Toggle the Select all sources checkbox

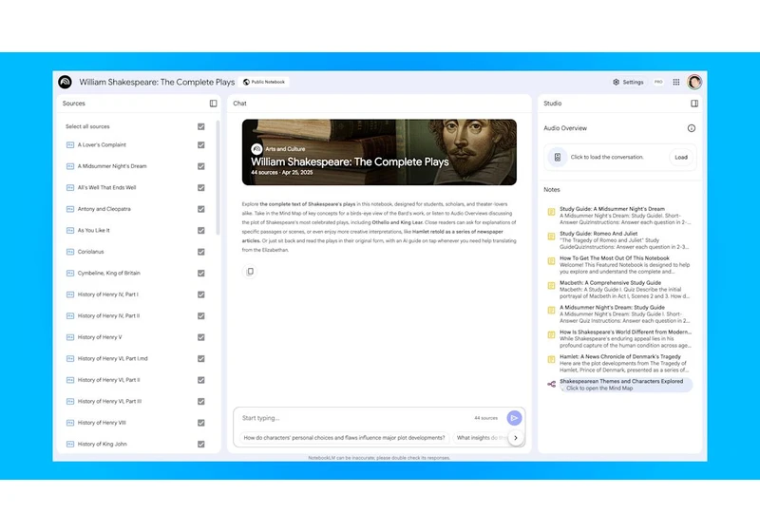click(x=201, y=126)
